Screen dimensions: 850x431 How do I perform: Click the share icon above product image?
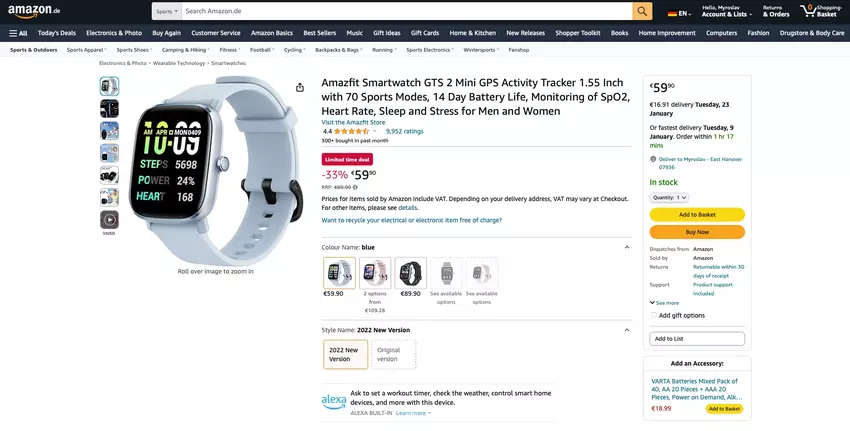coord(300,88)
